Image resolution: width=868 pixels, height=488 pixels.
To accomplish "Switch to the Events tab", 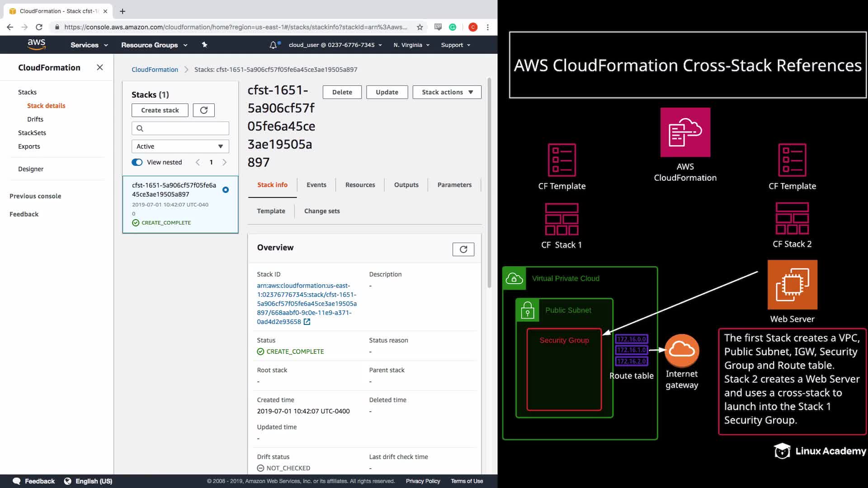I will (316, 185).
